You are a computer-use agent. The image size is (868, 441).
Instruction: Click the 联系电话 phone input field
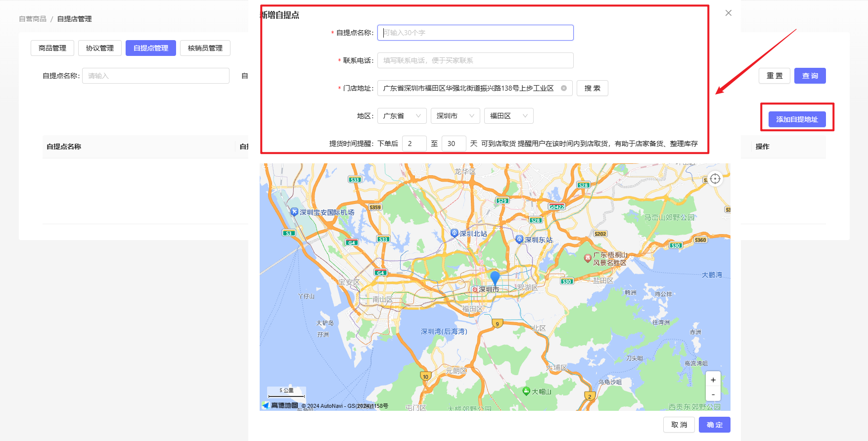[475, 60]
